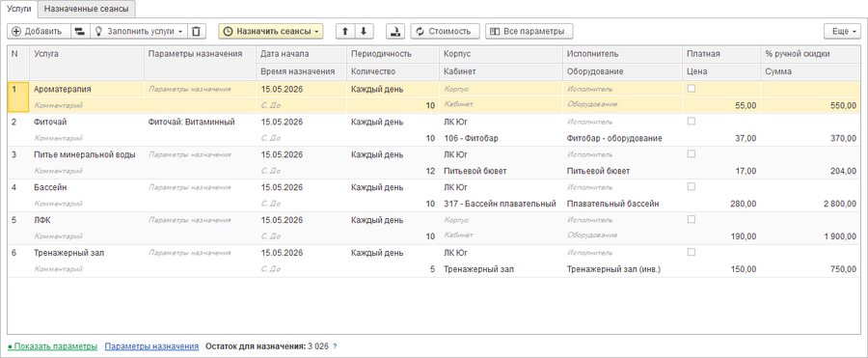
Task: Click the sum 1 900,00 cell
Action: tap(810, 236)
